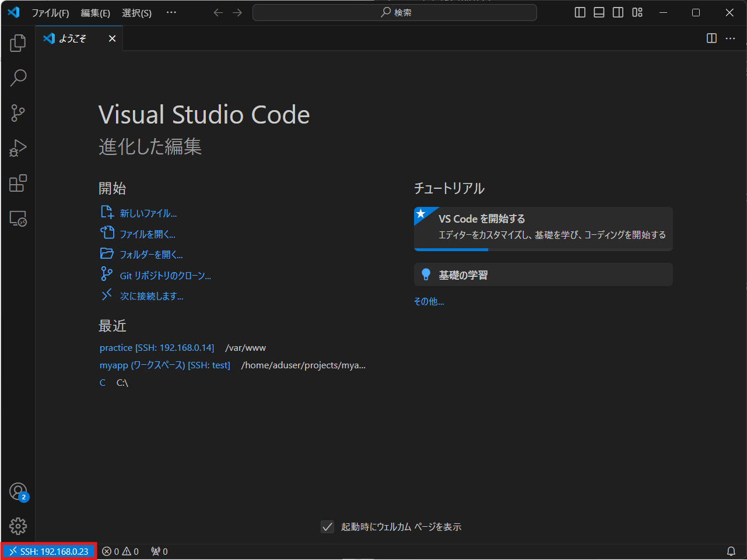Open editor More Actions ellipsis

(x=730, y=38)
